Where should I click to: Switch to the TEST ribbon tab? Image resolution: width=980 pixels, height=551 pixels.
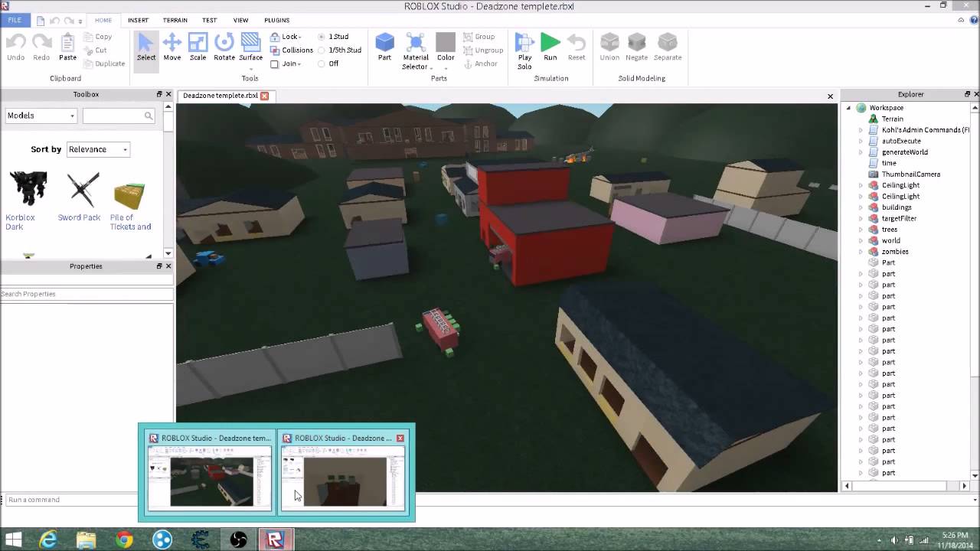(x=209, y=20)
